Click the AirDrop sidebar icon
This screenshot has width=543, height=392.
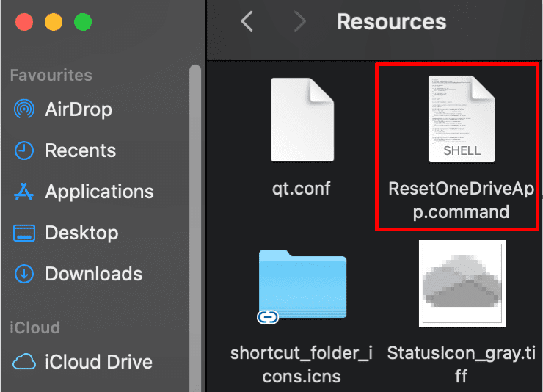(24, 109)
